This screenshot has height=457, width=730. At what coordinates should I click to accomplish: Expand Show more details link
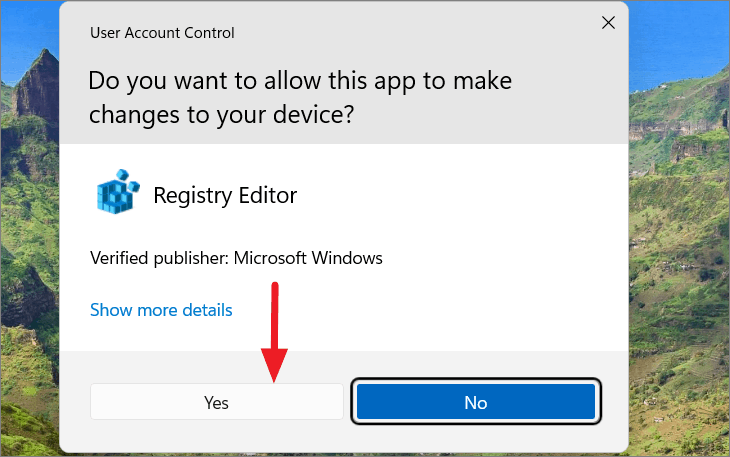point(161,310)
